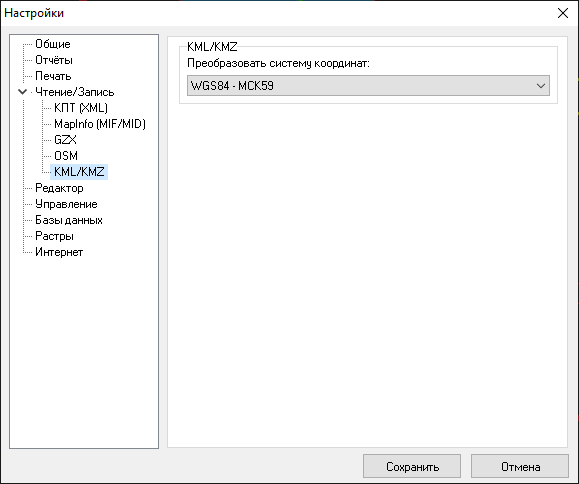The width and height of the screenshot is (579, 484).
Task: Open the GZX settings page
Action: [x=65, y=140]
